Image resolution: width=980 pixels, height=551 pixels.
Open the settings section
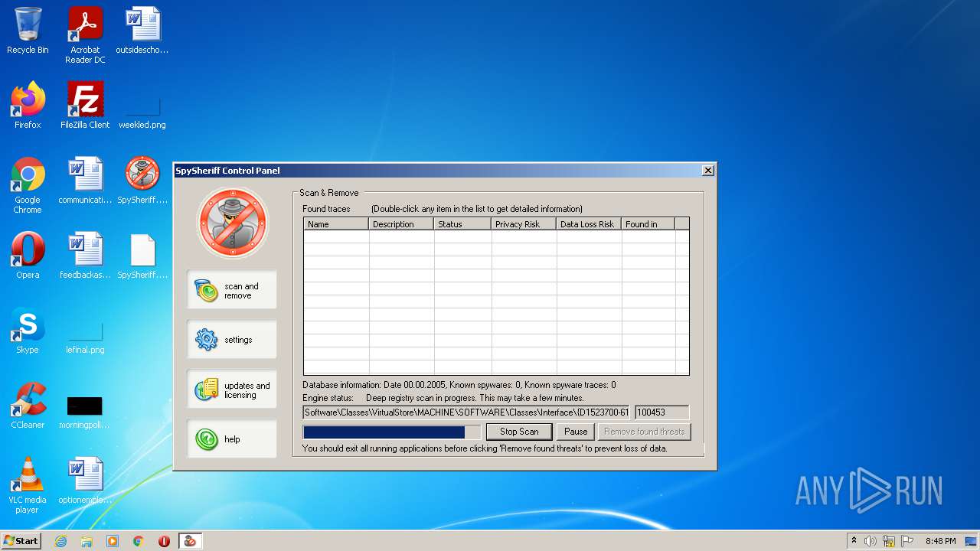pyautogui.click(x=232, y=339)
